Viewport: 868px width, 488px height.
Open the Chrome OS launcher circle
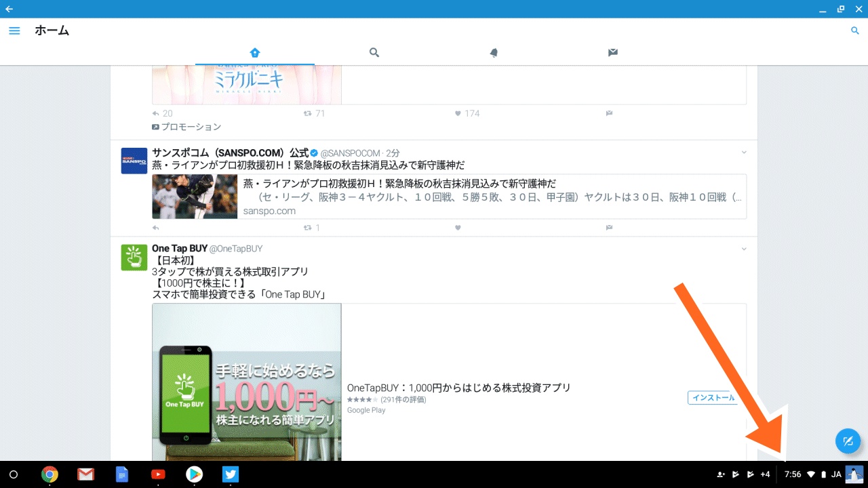[13, 474]
